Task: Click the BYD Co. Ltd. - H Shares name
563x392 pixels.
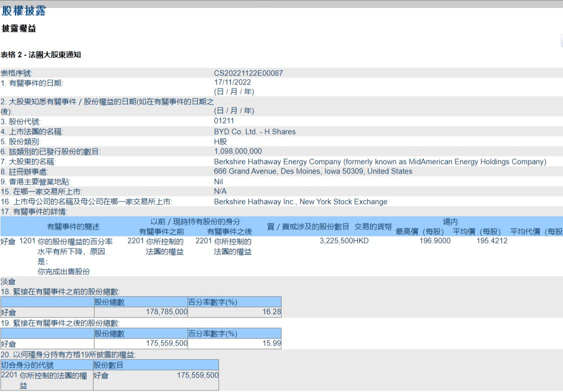Action: pyautogui.click(x=254, y=132)
